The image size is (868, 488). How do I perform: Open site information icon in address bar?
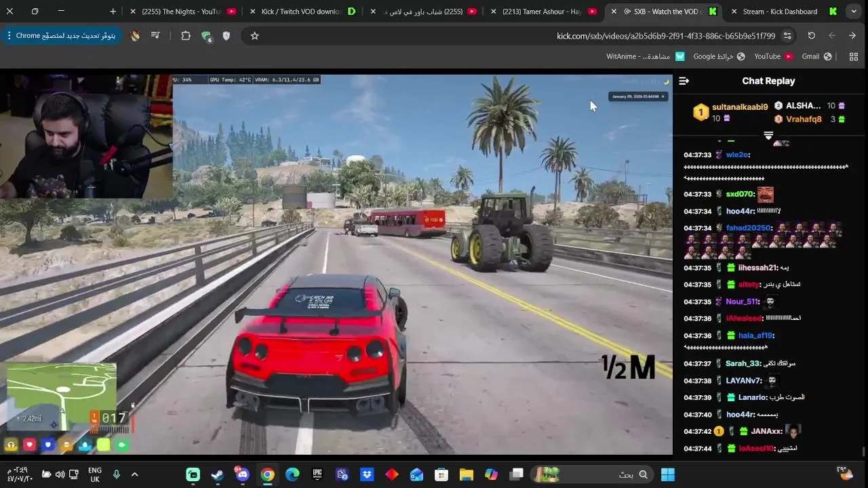[787, 36]
